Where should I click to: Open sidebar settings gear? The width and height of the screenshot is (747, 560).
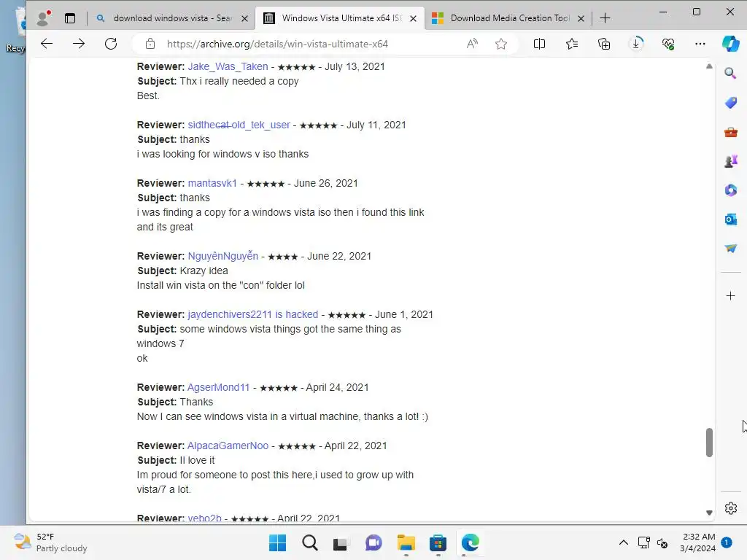coord(730,508)
